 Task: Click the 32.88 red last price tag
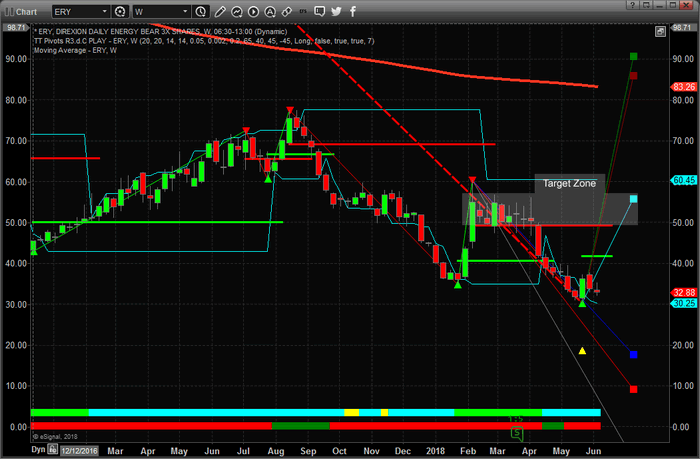click(x=683, y=292)
